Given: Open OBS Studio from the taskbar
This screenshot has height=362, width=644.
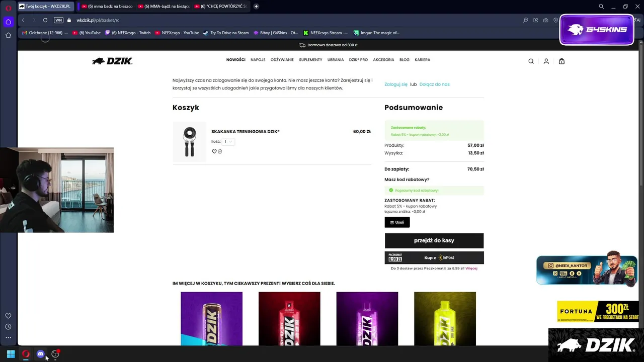Looking at the screenshot, I should [55, 354].
